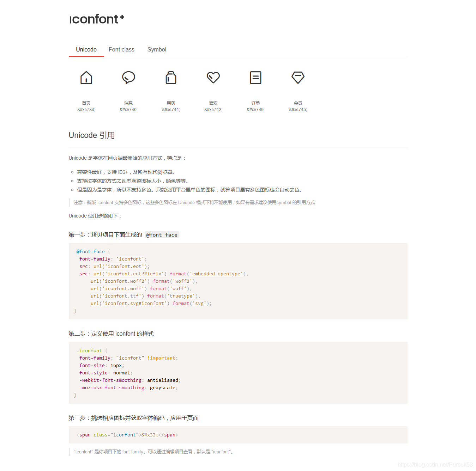Click the unicode &#xe741; under 用药

click(171, 110)
